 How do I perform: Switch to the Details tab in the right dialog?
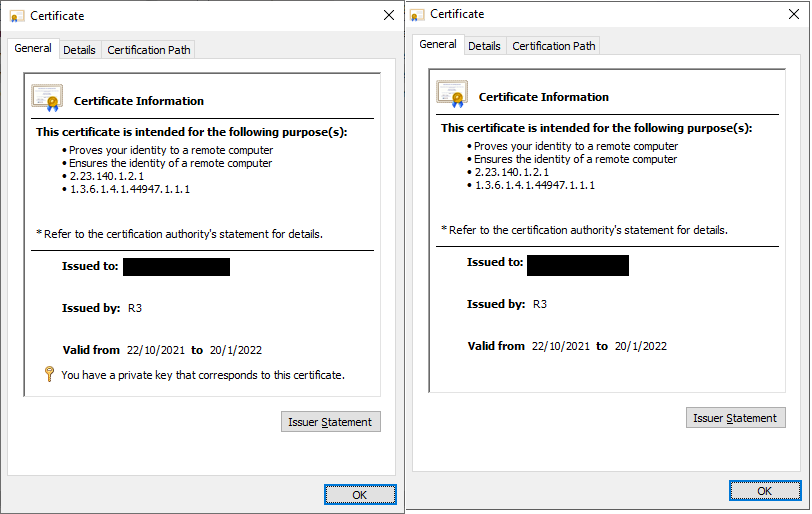pos(484,46)
